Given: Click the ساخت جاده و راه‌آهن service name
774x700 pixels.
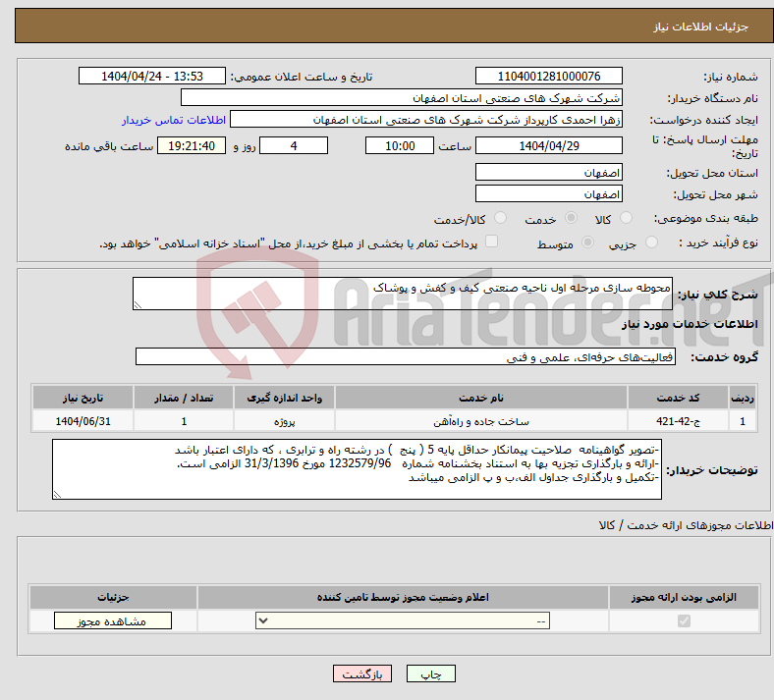Looking at the screenshot, I should coord(481,421).
